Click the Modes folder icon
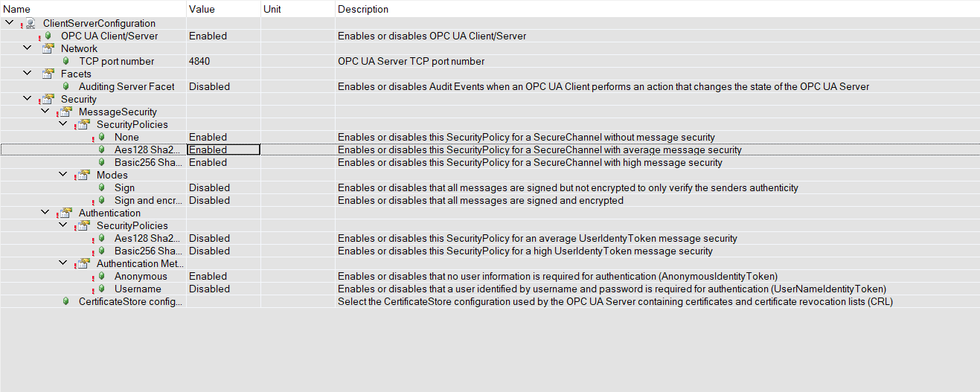This screenshot has height=392, width=980. (x=84, y=175)
